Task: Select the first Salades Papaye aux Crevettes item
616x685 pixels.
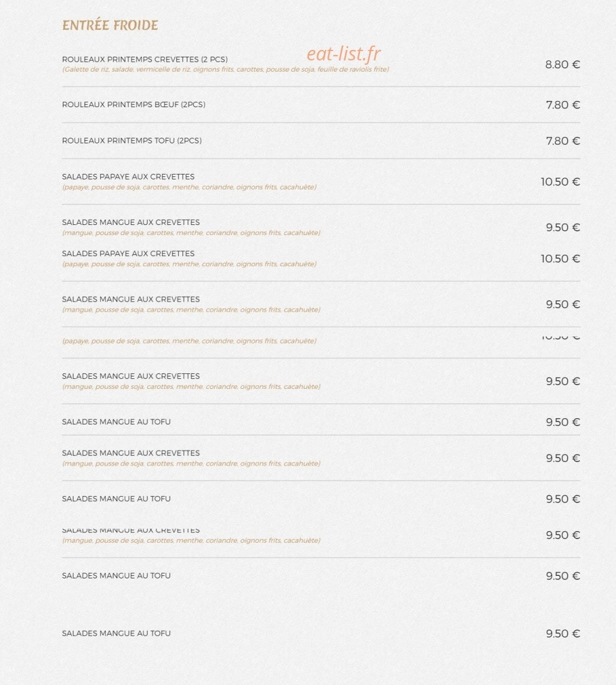Action: [x=128, y=176]
